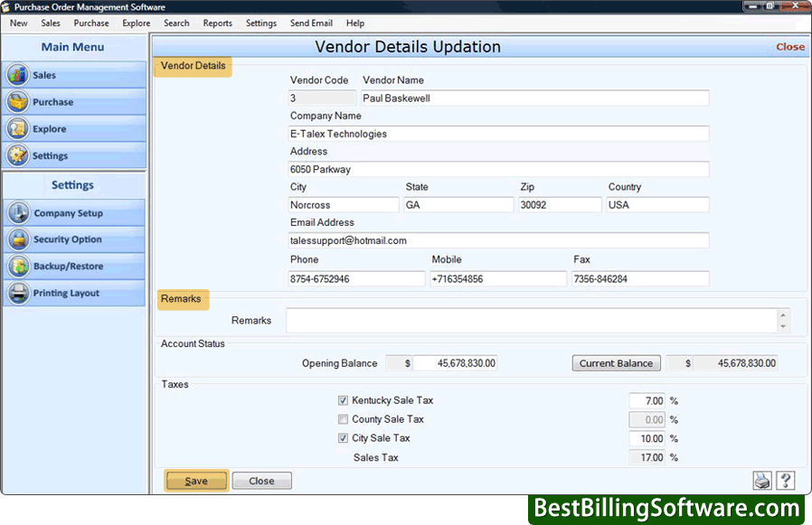Click the Current Balance button
This screenshot has height=525, width=812.
[x=617, y=363]
